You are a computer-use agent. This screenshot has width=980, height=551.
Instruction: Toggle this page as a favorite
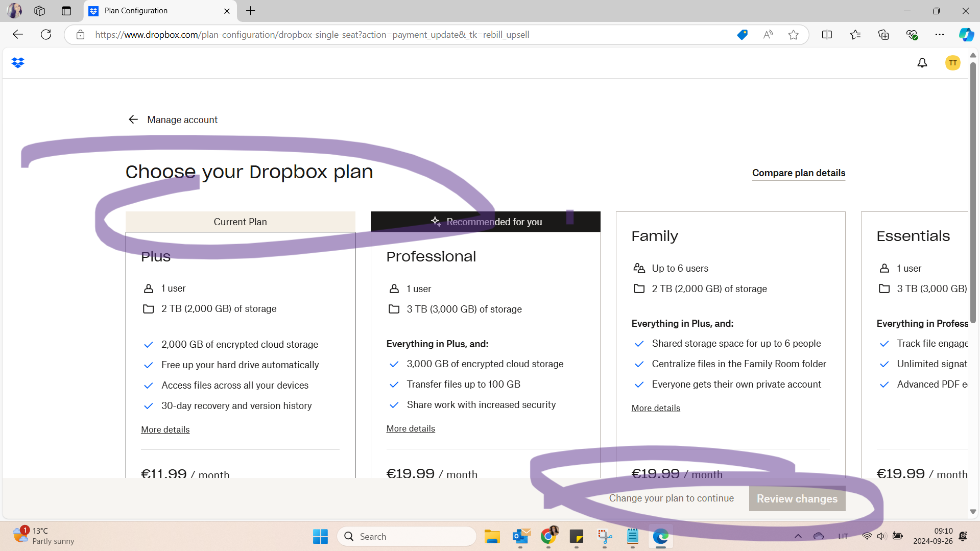click(x=793, y=34)
